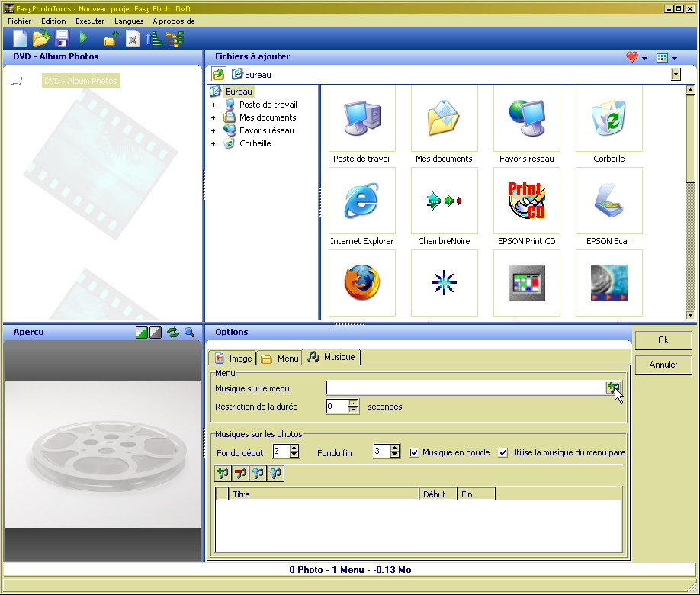Toggle Utilise la musique du menu checkbox
This screenshot has height=595, width=700.
[503, 452]
